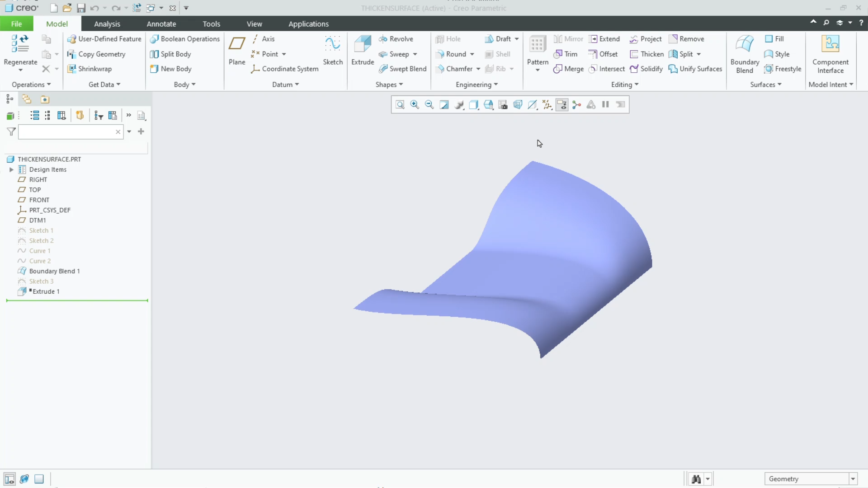Switch to the Analysis tab
Screen dimensions: 868x488
click(107, 24)
